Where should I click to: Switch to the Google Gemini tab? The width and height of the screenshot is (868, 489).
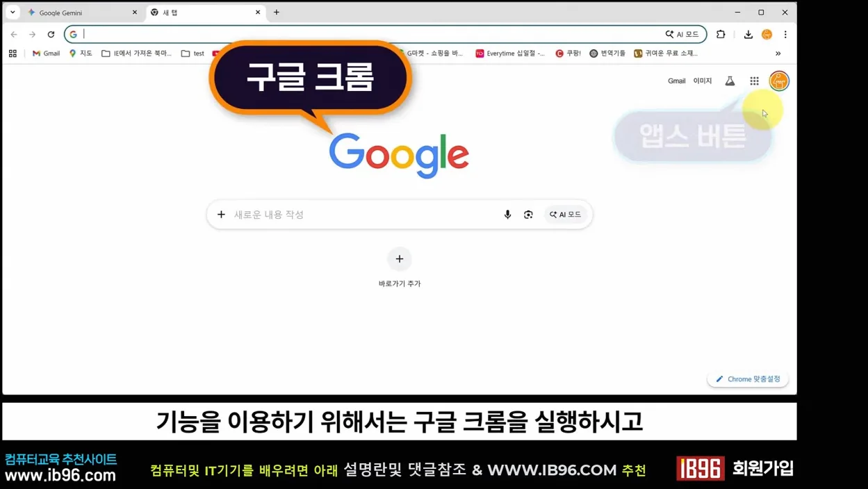point(82,13)
